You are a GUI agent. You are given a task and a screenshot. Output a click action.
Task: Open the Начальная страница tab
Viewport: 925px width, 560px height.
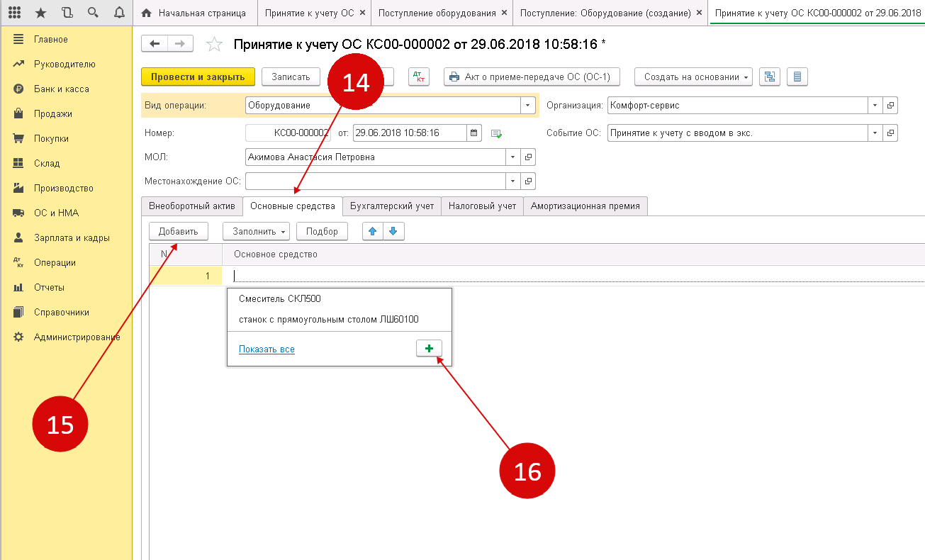pyautogui.click(x=196, y=13)
